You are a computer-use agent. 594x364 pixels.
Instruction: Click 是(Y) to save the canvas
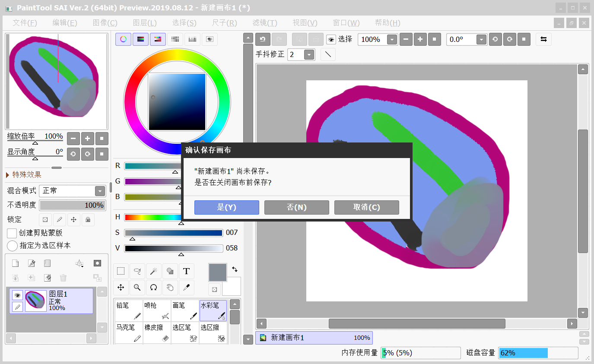[x=226, y=207]
